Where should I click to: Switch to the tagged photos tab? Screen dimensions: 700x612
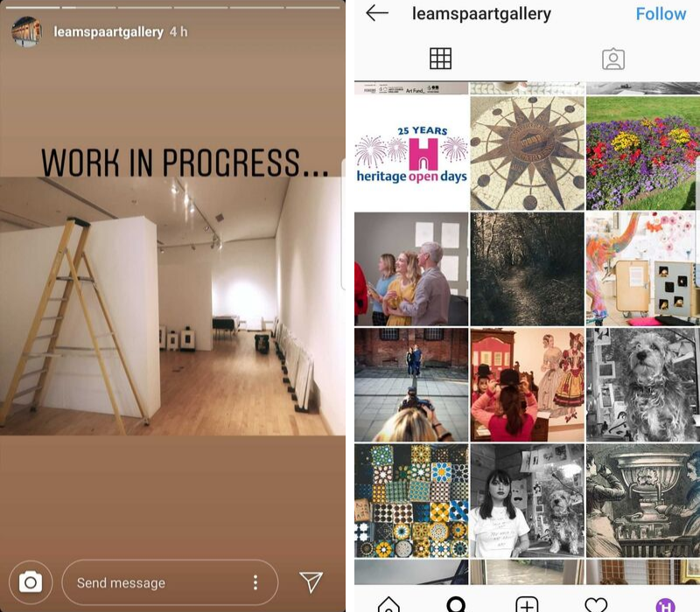613,59
